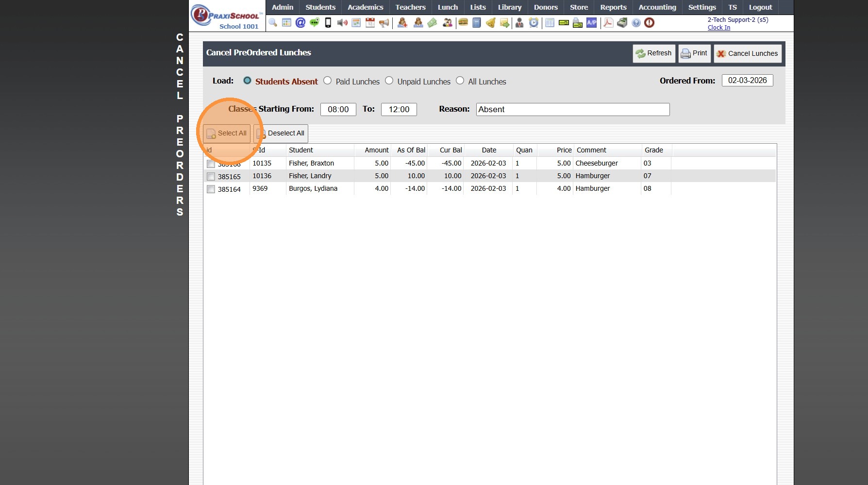The image size is (868, 485).
Task: Click the megaphone announcement icon
Action: tap(384, 23)
